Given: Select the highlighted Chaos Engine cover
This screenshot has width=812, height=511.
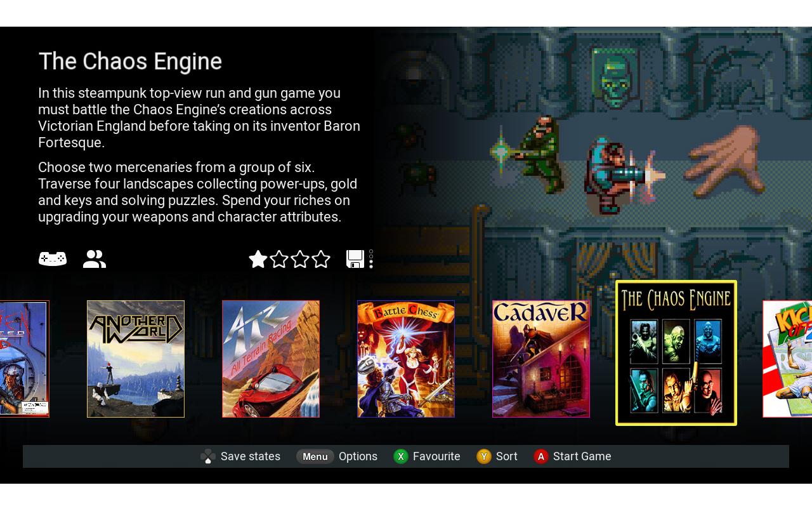Looking at the screenshot, I should point(676,353).
